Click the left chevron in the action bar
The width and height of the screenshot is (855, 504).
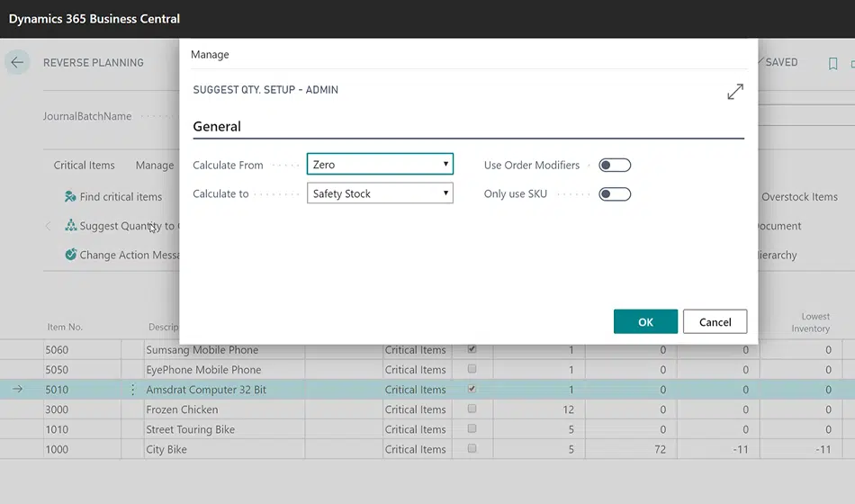[48, 226]
